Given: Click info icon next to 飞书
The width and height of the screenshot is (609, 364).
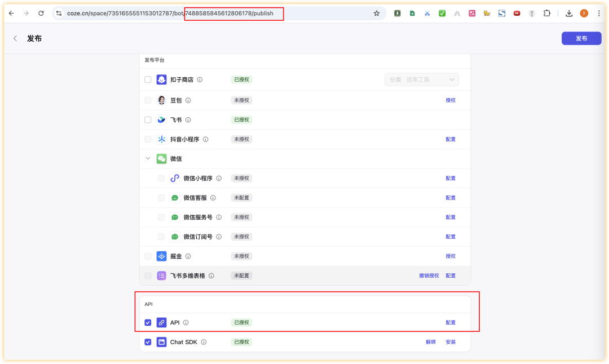Looking at the screenshot, I should (x=188, y=119).
